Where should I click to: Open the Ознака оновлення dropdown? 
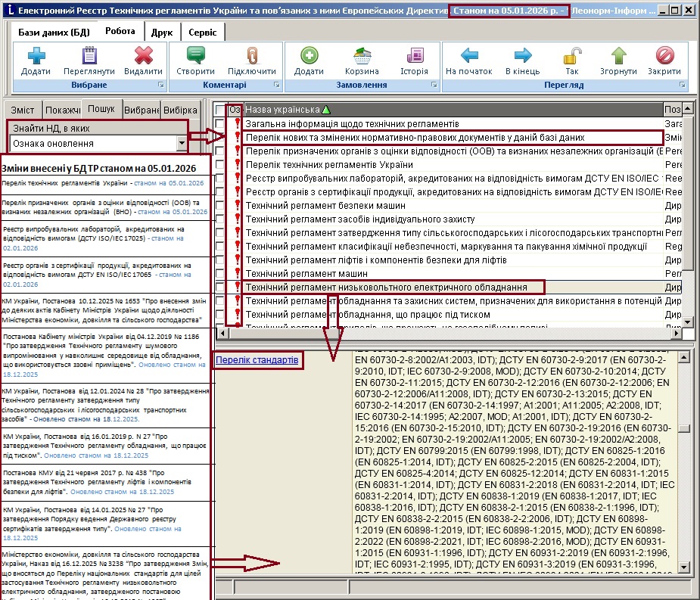[181, 143]
